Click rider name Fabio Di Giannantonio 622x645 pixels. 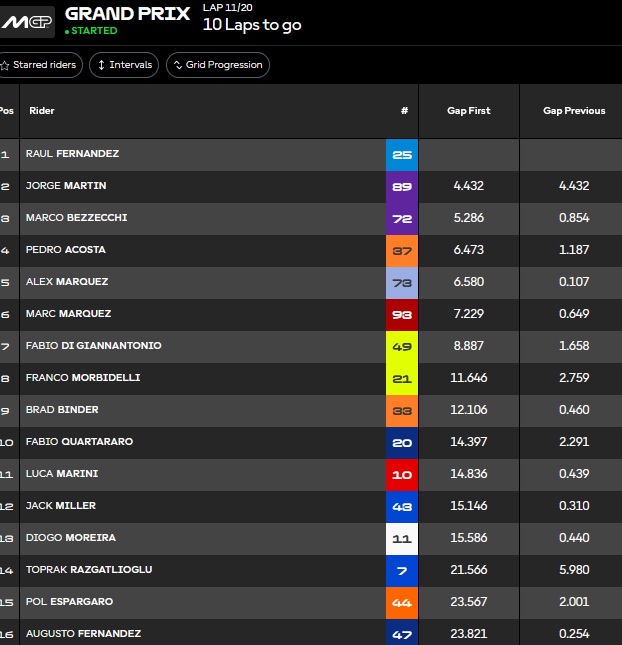[93, 346]
